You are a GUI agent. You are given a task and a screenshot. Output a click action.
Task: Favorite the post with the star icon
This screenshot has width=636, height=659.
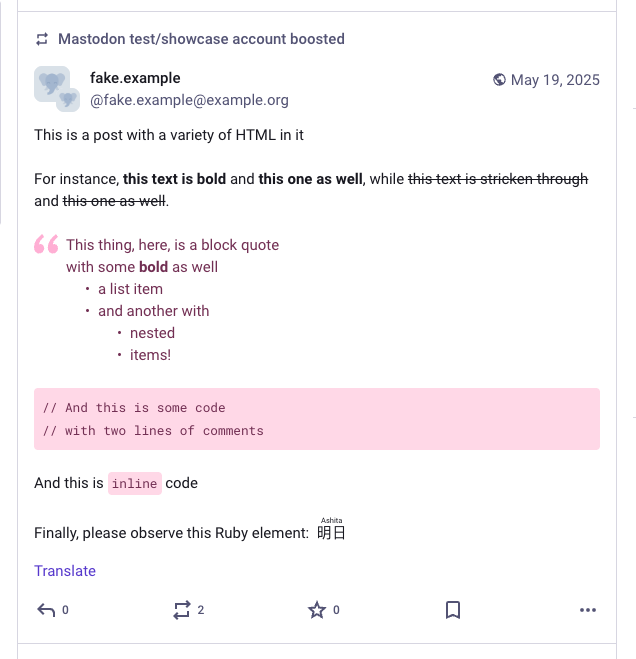[x=317, y=610]
